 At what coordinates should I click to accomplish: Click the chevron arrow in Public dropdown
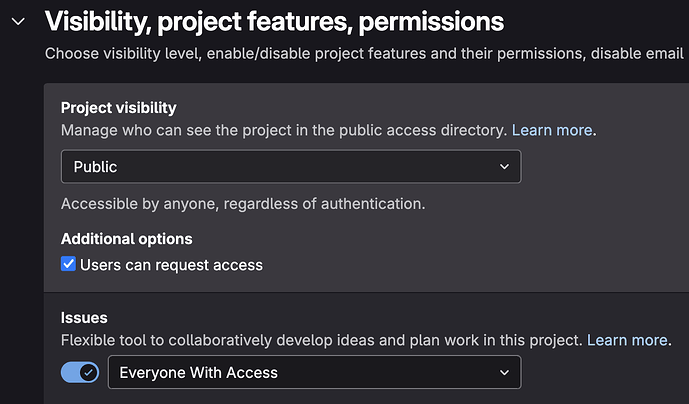(504, 167)
